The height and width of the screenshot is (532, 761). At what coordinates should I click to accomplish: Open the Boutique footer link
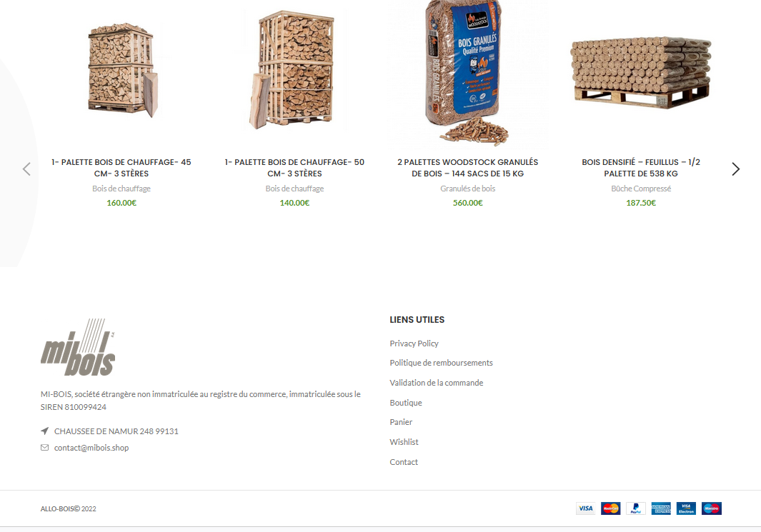[406, 403]
